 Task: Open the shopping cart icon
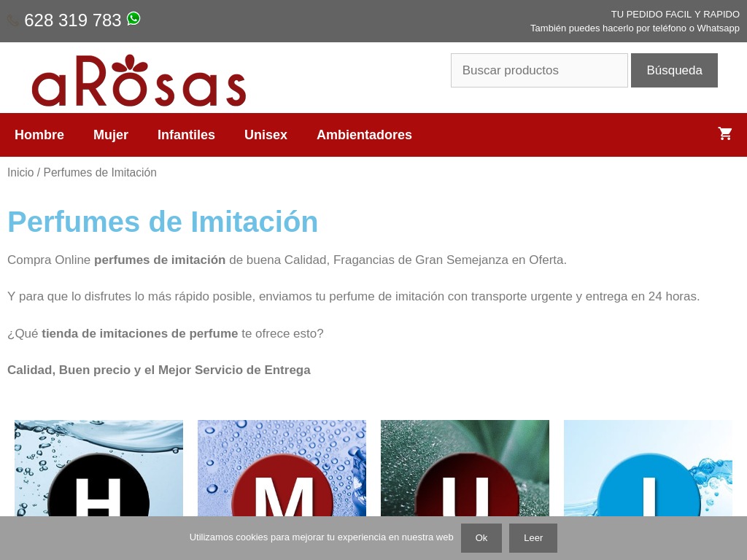[x=725, y=133]
